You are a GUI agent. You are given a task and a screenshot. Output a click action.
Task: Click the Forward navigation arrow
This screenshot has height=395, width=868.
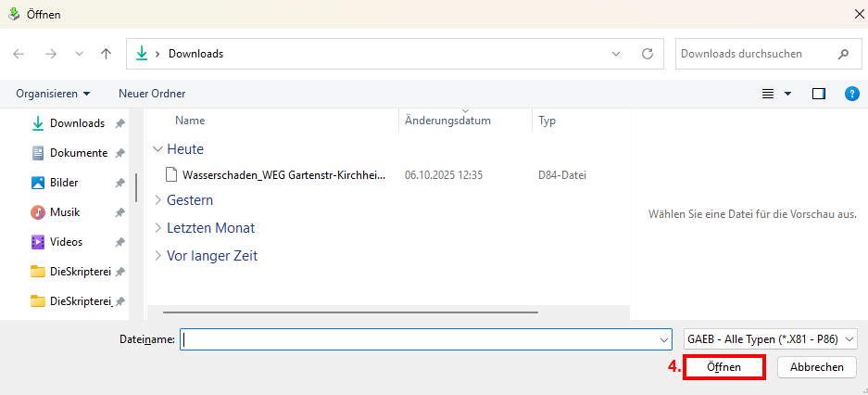51,54
